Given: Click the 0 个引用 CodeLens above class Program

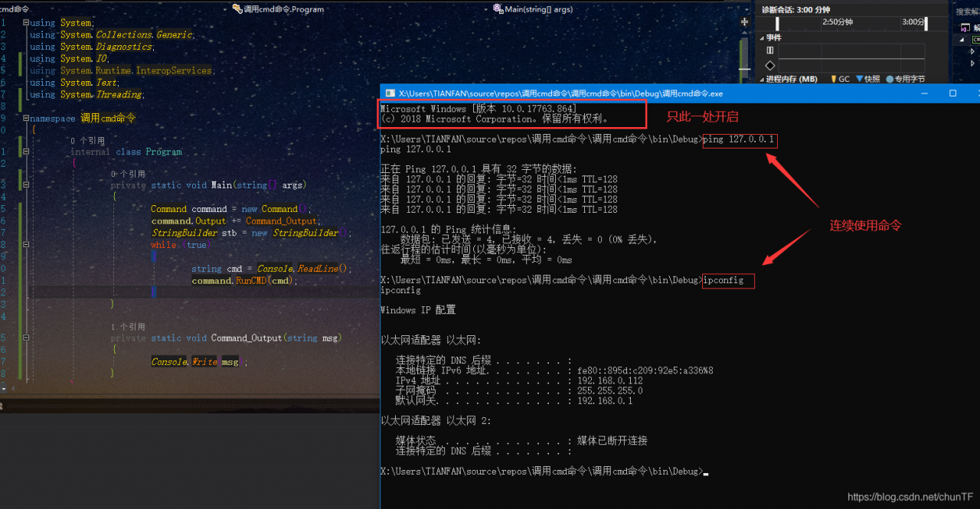Looking at the screenshot, I should click(87, 141).
